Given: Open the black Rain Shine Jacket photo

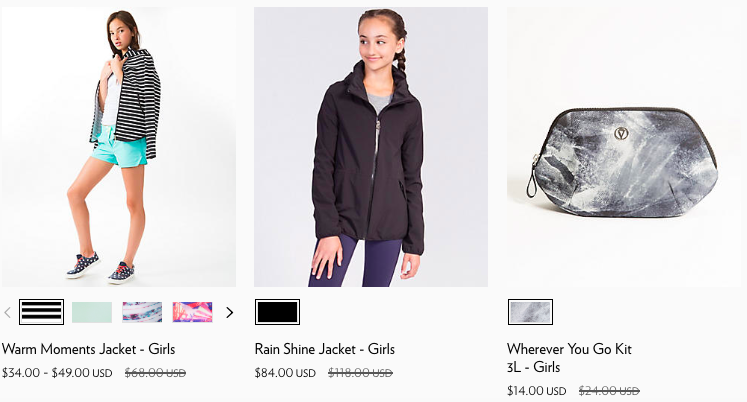Looking at the screenshot, I should pyautogui.click(x=371, y=147).
